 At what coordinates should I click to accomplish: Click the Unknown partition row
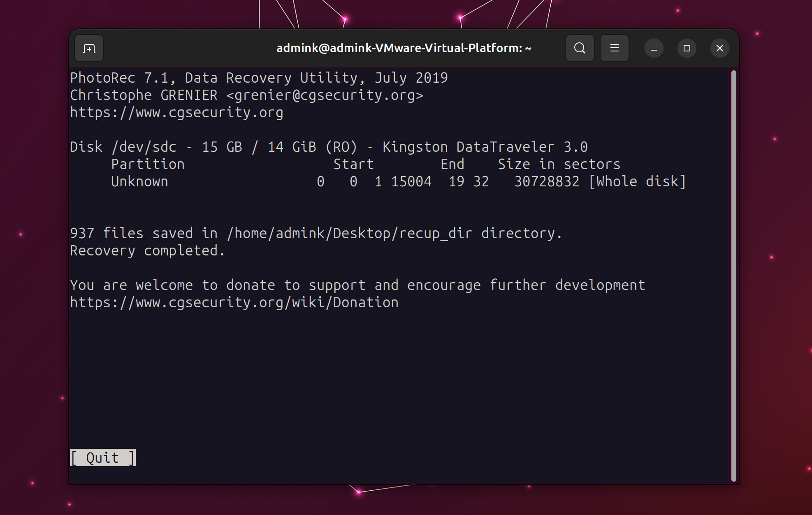point(139,181)
